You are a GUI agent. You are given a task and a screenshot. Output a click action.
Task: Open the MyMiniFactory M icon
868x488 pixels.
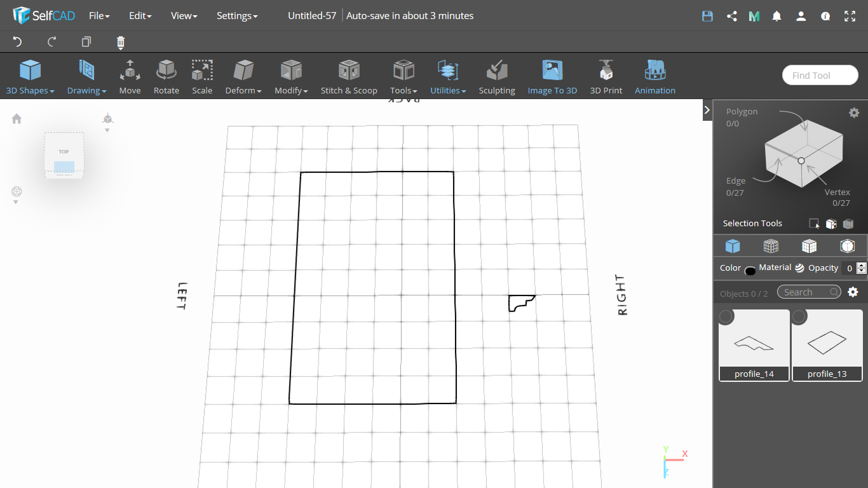pos(754,16)
